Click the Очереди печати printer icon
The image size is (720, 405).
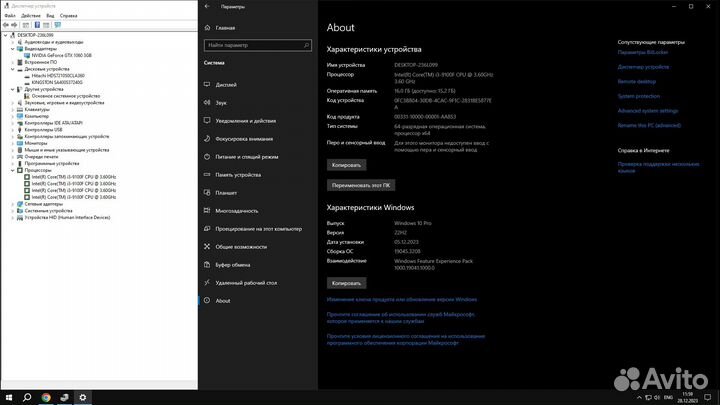(20, 157)
